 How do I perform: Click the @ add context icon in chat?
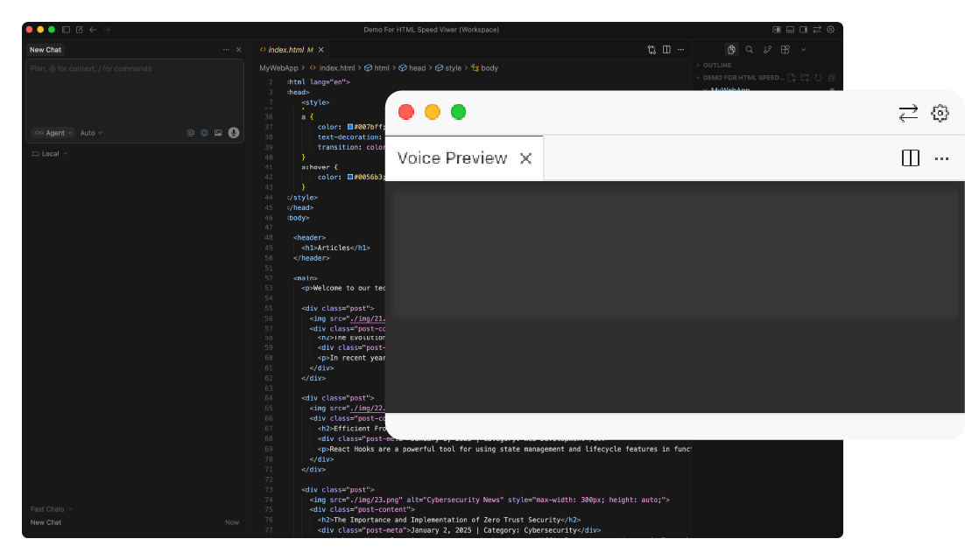pyautogui.click(x=191, y=133)
